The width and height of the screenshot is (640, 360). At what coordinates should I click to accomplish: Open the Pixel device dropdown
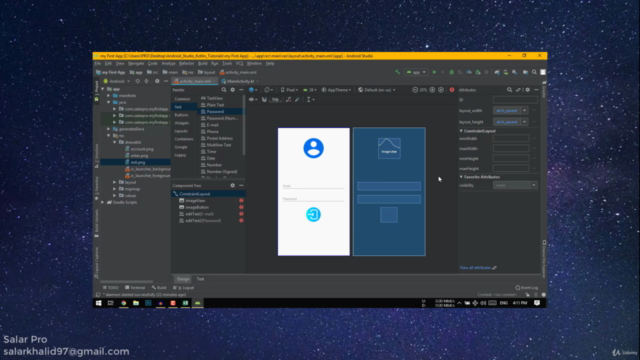(x=289, y=90)
